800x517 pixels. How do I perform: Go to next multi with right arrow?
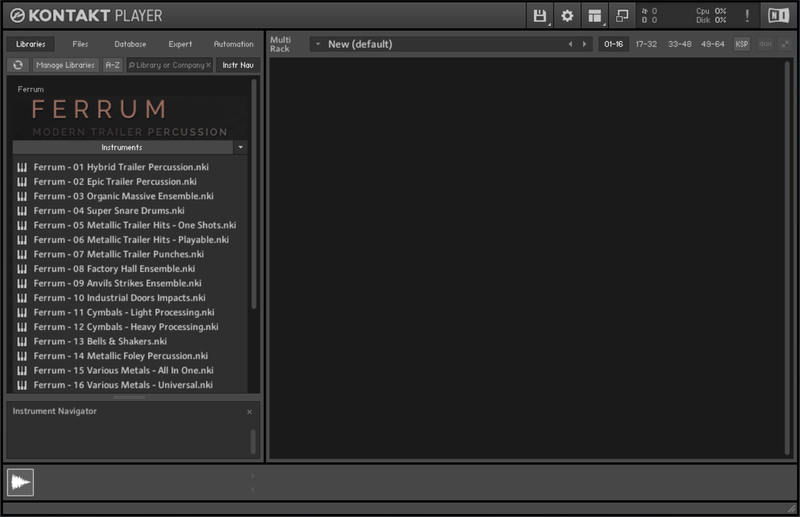click(585, 44)
